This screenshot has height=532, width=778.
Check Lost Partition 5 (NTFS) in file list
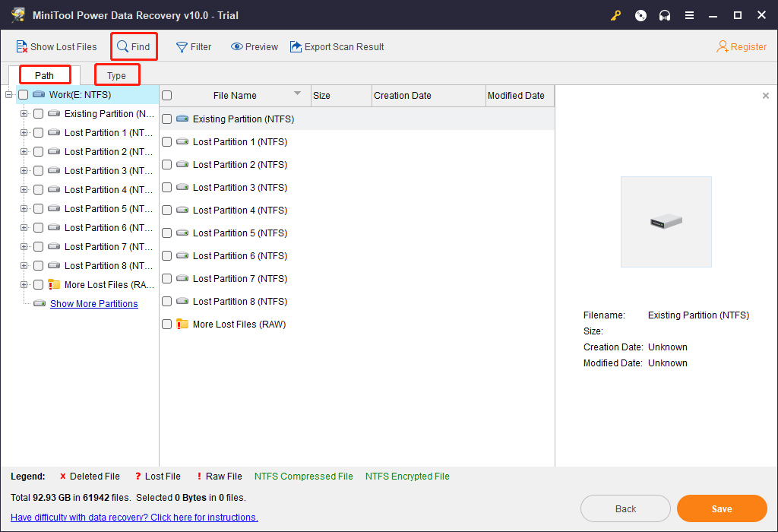point(166,233)
